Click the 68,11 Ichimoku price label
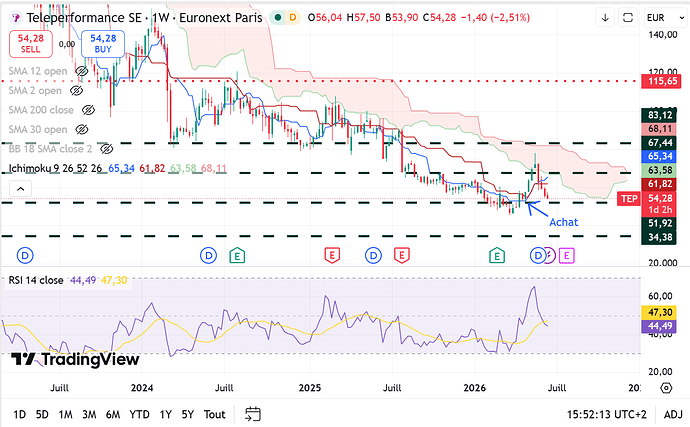This screenshot has width=690, height=427. tap(659, 129)
